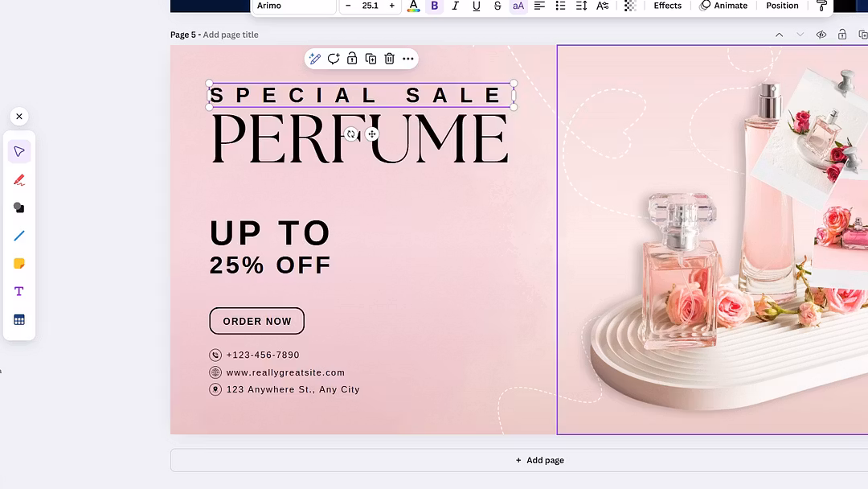Select the UP TO text
Viewport: 868px width, 489px height.
click(x=270, y=233)
